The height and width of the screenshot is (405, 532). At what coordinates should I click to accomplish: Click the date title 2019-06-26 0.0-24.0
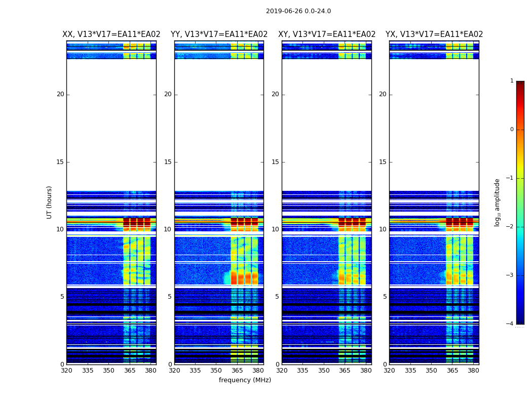click(x=298, y=11)
